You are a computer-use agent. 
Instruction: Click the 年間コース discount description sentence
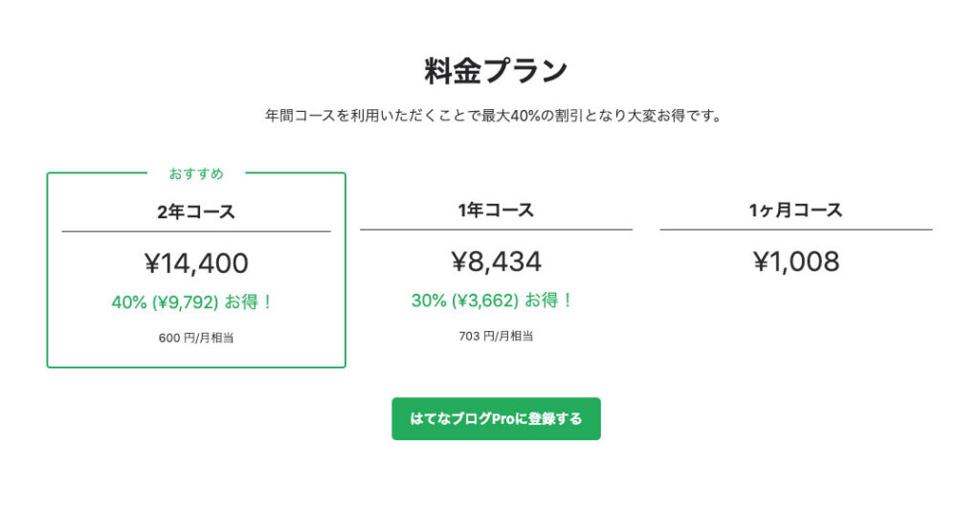(x=493, y=116)
